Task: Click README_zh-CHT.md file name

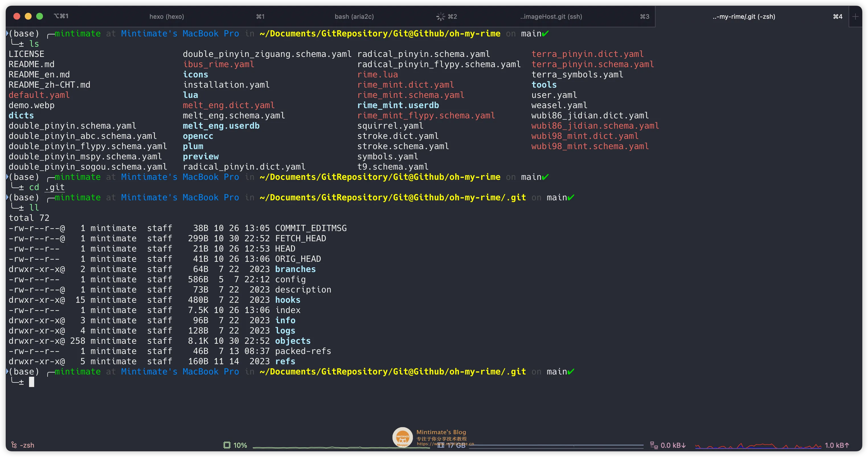Action: click(50, 85)
